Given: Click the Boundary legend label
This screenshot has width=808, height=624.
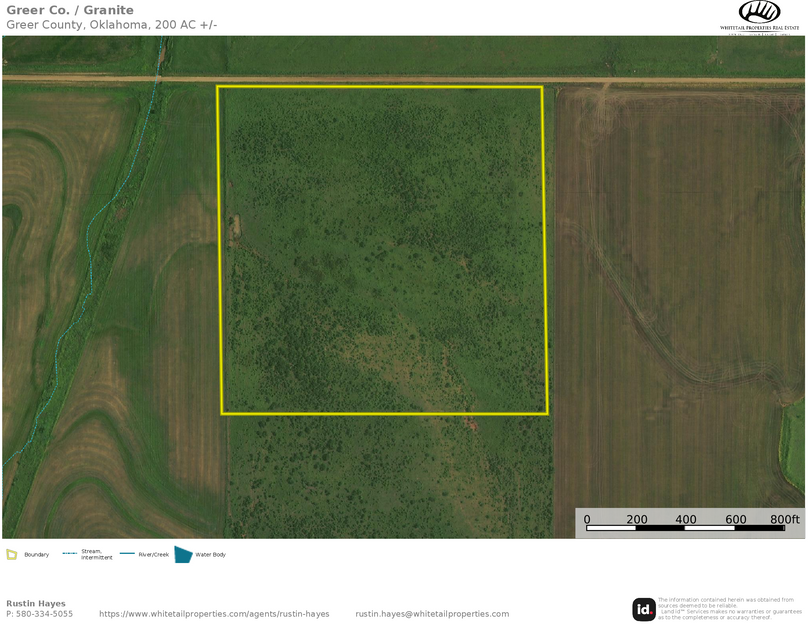Looking at the screenshot, I should pos(36,554).
